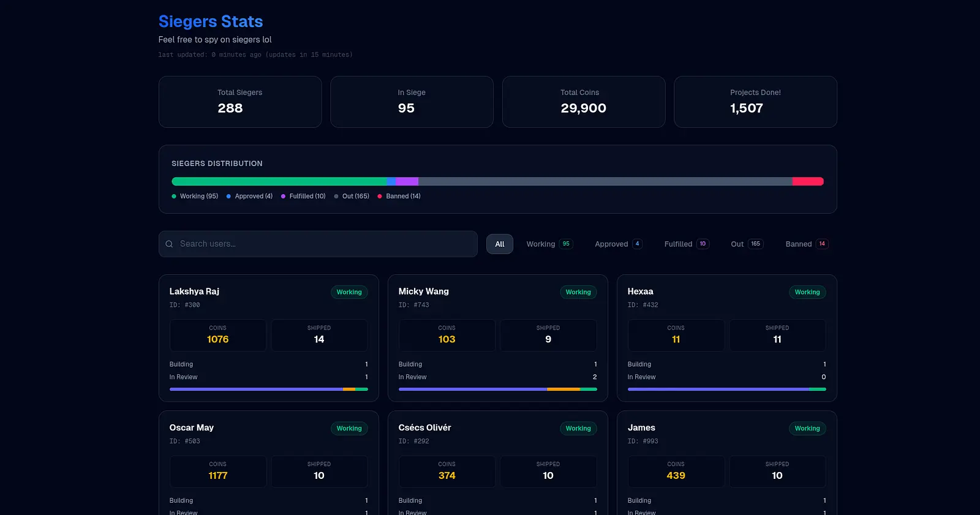Click the purple Fulfilled legend dot

pyautogui.click(x=283, y=197)
